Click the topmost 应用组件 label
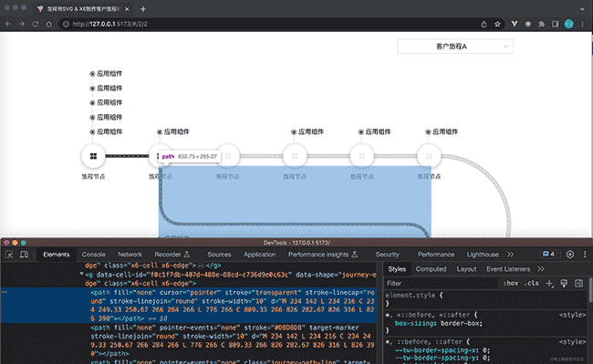Image resolution: width=593 pixels, height=364 pixels. 109,74
